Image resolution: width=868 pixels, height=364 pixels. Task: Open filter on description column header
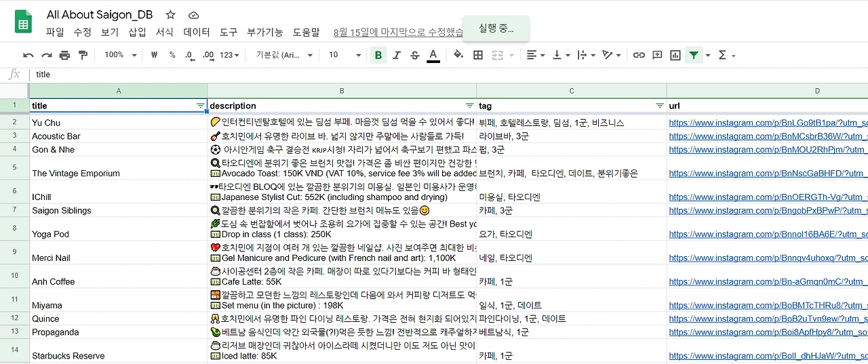[x=469, y=106]
